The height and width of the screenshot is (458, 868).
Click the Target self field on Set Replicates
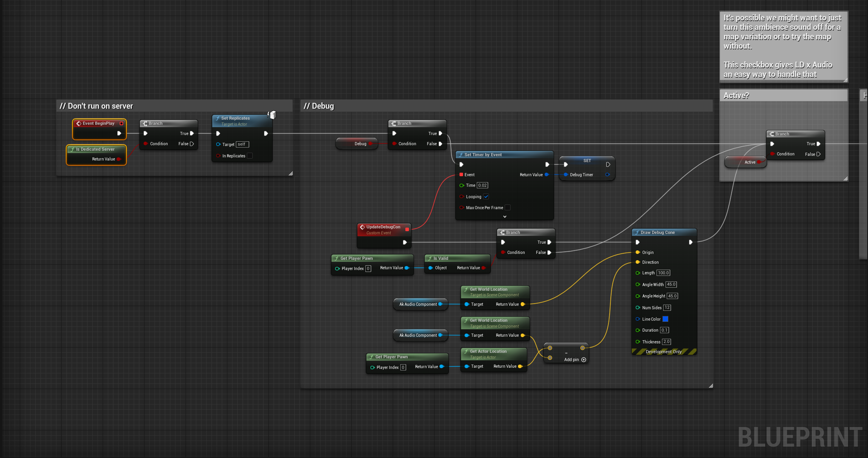click(x=242, y=144)
